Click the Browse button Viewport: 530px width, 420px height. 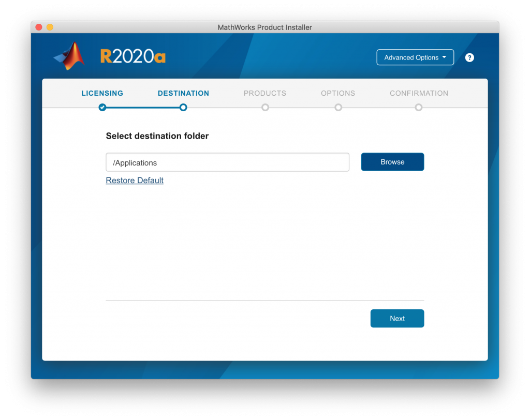point(392,162)
